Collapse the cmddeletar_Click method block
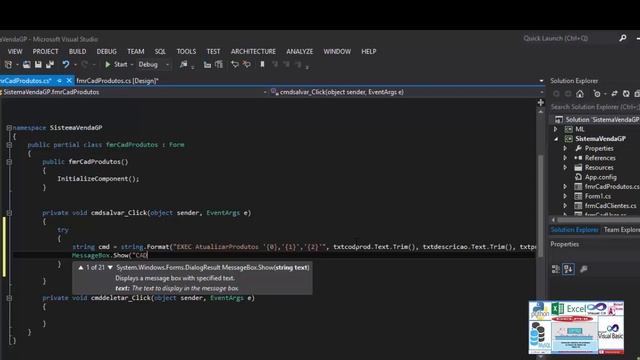 coord(9,298)
